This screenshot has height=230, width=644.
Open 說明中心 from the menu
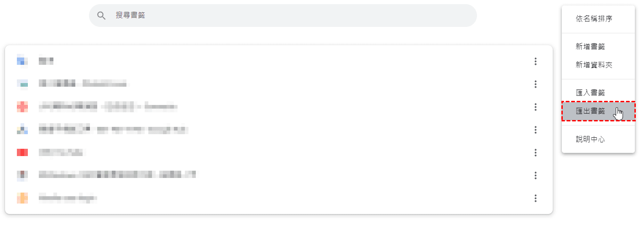(x=590, y=140)
